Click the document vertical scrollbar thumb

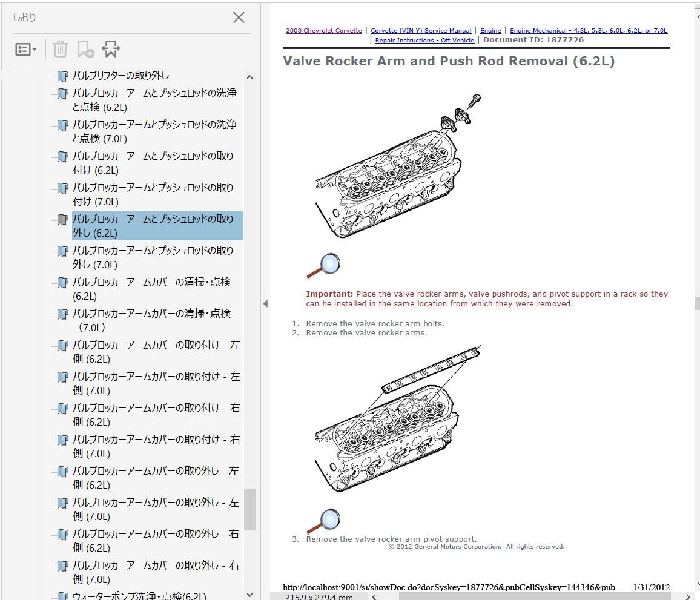(698, 303)
